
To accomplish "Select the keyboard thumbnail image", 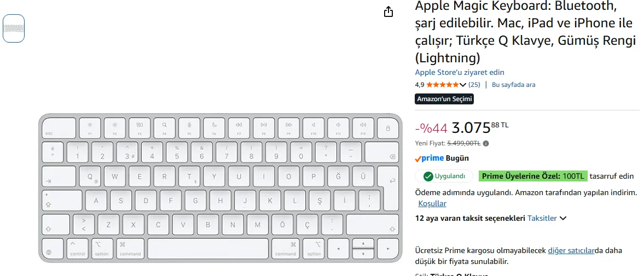I will coord(14,28).
